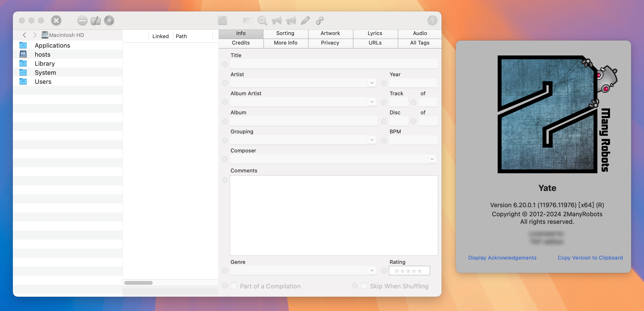Expand the Album Artist dropdown arrow
Screen dimensions: 644x311
(372, 102)
